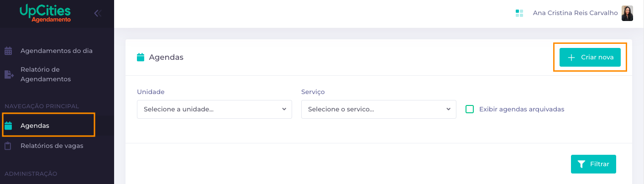Click the Criar nova button
Screen dimensions: 644x184
pos(590,58)
